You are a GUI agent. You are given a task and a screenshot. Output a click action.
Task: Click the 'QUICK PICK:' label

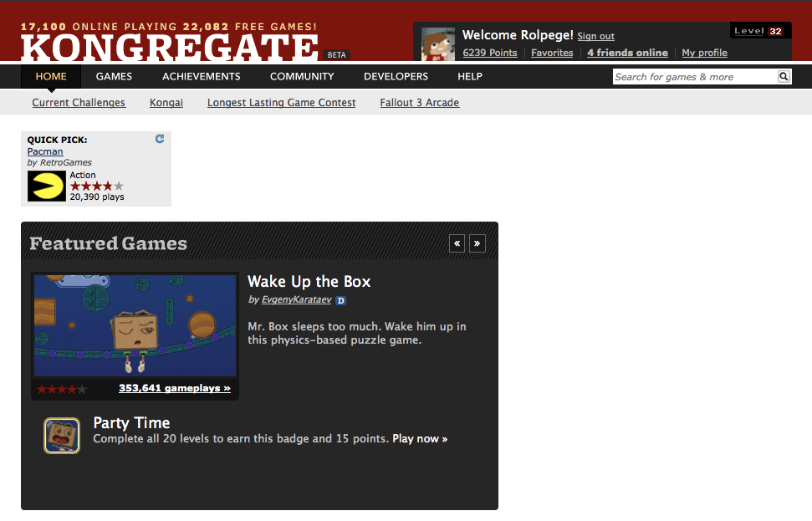point(57,140)
